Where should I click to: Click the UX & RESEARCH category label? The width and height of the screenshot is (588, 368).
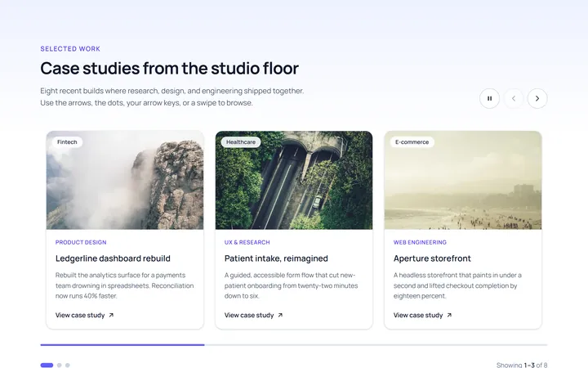coord(247,242)
